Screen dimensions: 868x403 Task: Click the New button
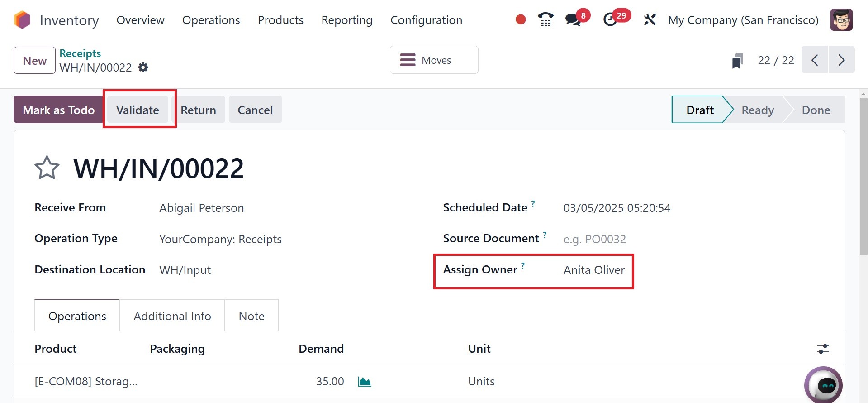pos(34,60)
